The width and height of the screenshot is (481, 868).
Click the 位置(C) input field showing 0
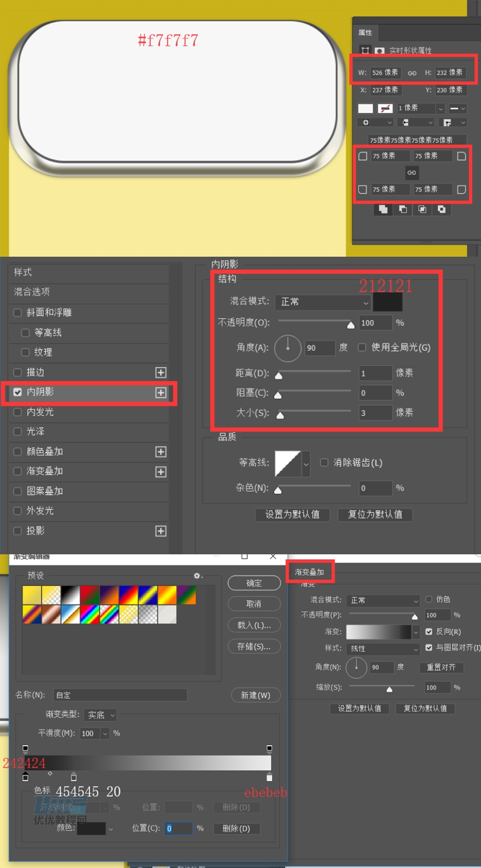click(x=179, y=828)
